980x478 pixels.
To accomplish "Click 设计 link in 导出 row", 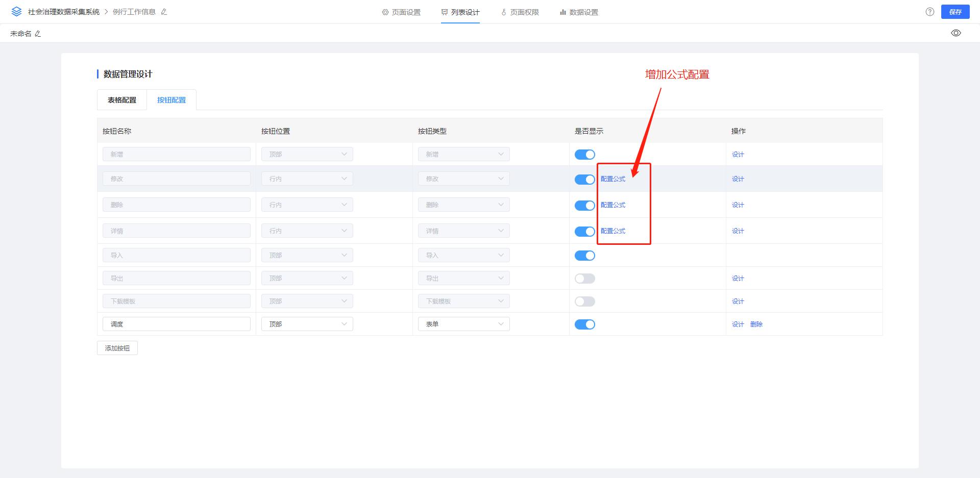I will point(738,279).
